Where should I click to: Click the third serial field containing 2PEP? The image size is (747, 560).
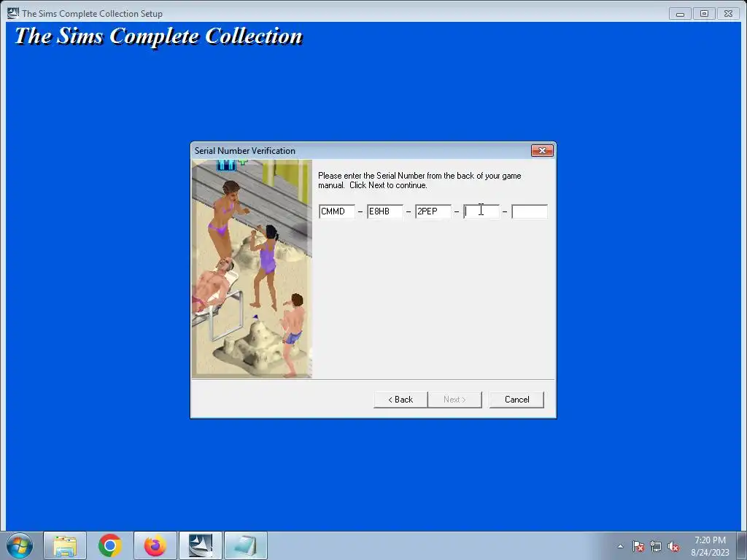pos(433,211)
